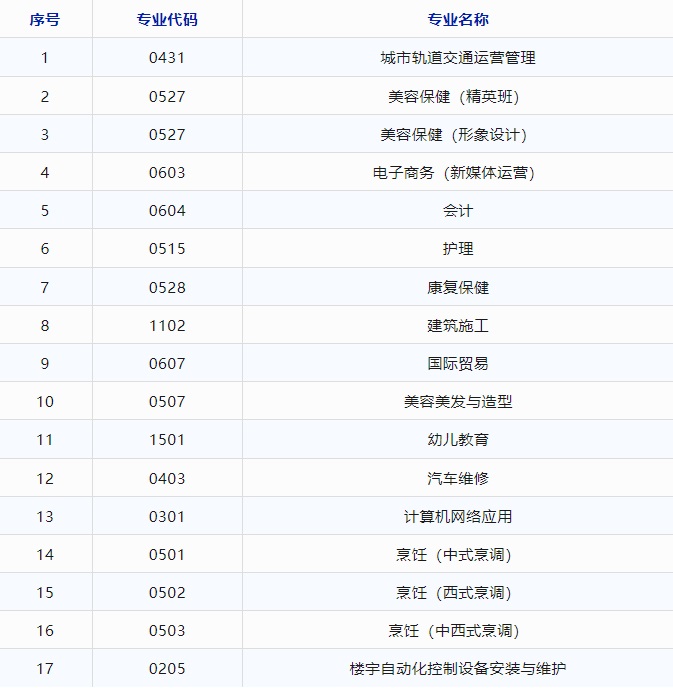This screenshot has height=688, width=673.
Task: Click the 专业名称 column header
Action: point(457,20)
